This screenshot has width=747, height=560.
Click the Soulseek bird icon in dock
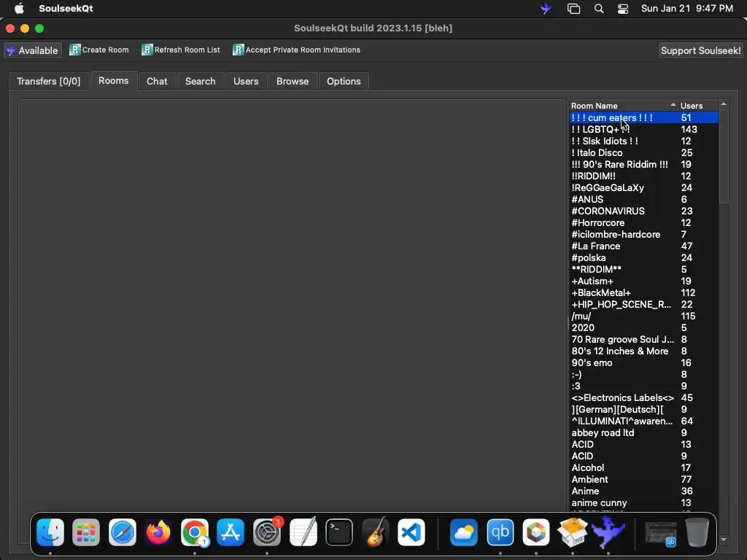click(x=608, y=532)
